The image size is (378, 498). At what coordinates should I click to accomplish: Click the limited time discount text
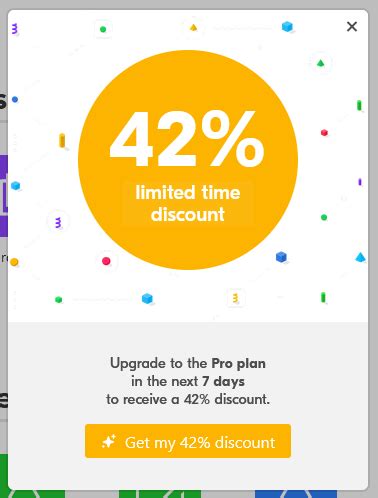point(188,203)
